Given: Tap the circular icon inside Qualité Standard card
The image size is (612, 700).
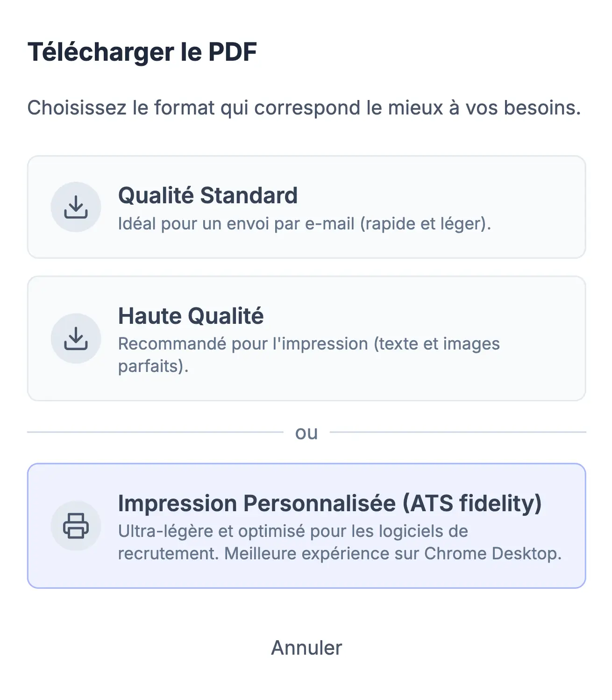Looking at the screenshot, I should (x=76, y=207).
